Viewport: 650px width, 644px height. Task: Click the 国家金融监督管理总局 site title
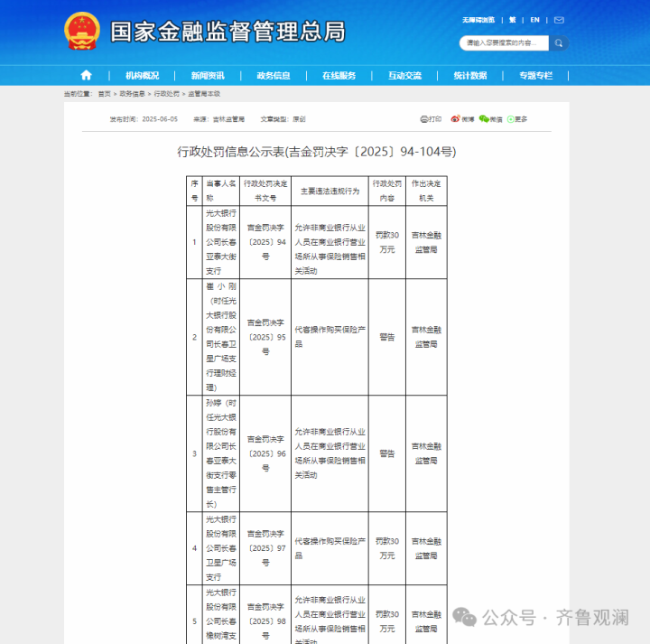click(x=227, y=32)
